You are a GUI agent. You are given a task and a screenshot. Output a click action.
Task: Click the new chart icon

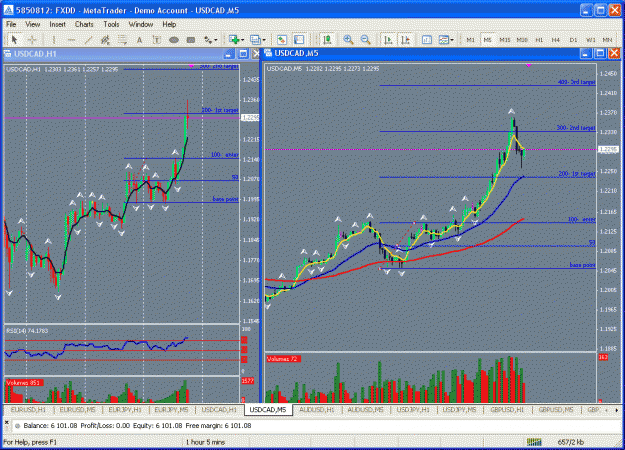[234, 39]
